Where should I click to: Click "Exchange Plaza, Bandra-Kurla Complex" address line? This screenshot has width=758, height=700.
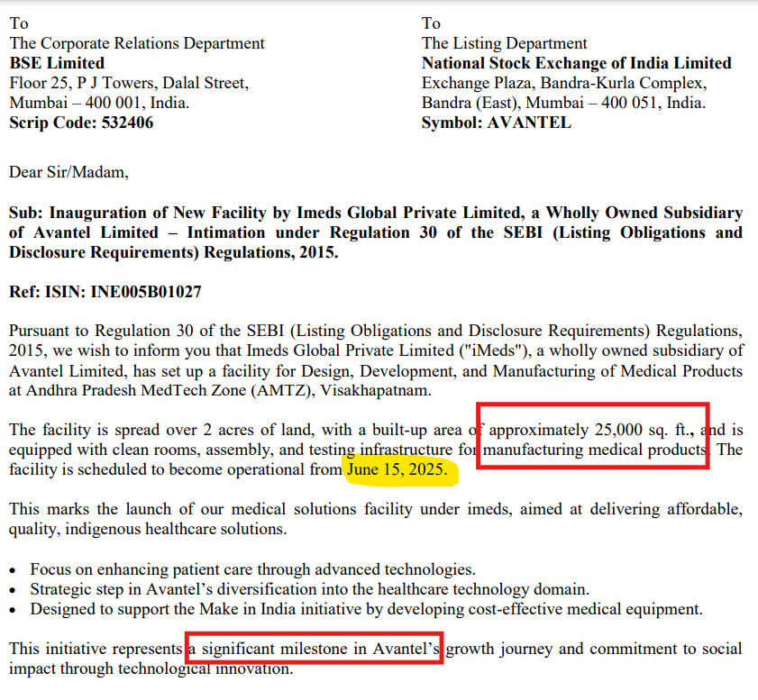pos(563,83)
